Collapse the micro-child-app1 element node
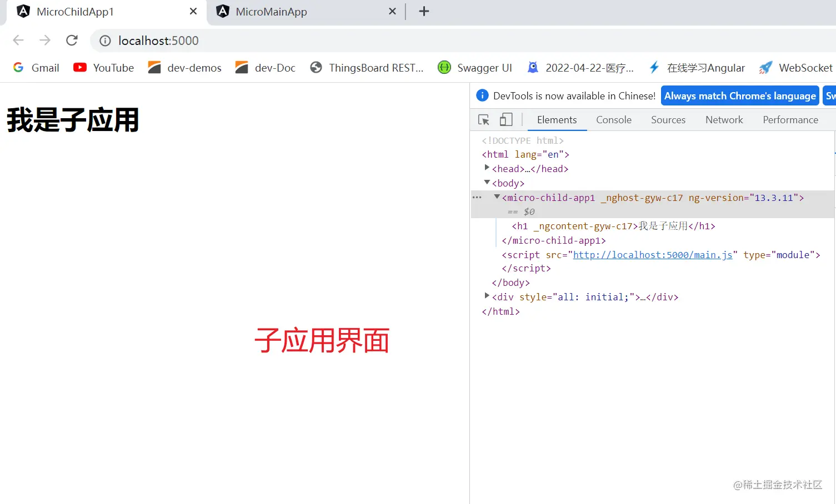Image resolution: width=836 pixels, height=504 pixels. click(x=497, y=196)
